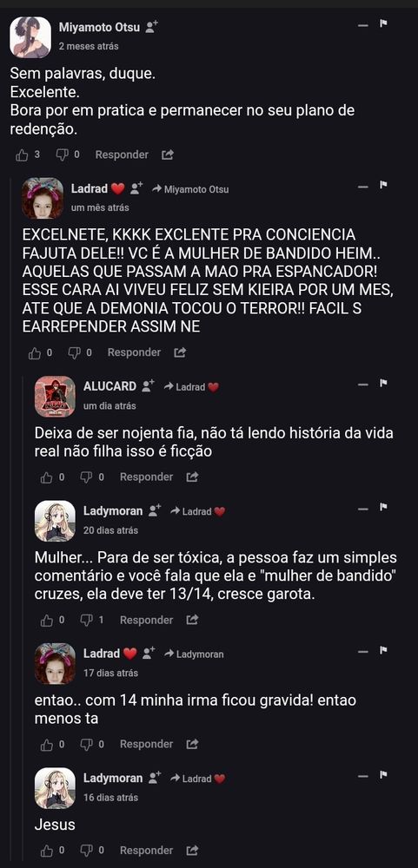Reply to Miyamoto Otsu's comment
The image size is (418, 868).
click(x=122, y=155)
